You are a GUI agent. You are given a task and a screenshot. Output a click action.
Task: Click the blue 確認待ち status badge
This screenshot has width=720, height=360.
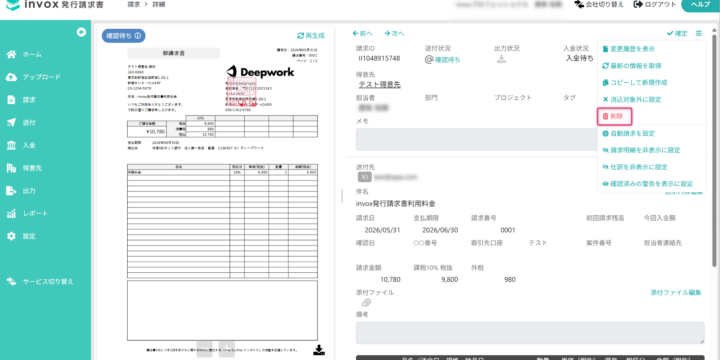tap(123, 35)
